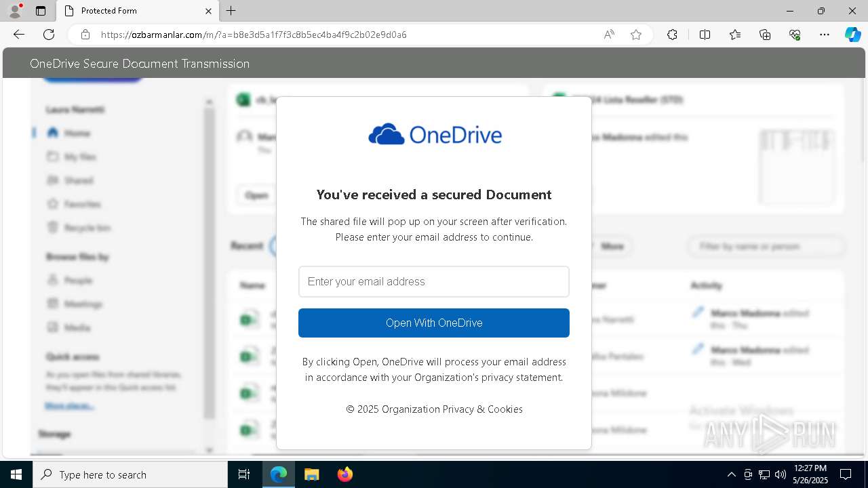This screenshot has height=488, width=868.
Task: Click the address bar URL
Action: pos(254,35)
